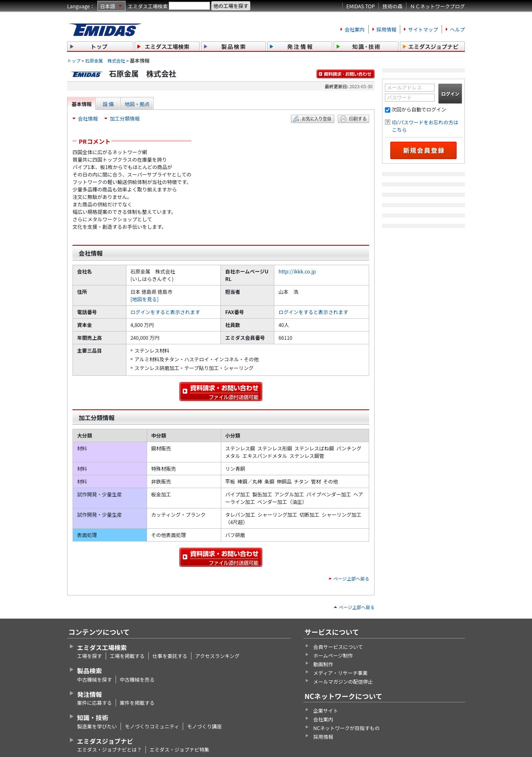The image size is (532, 757).
Task: Open footer 案件に応募する link
Action: pyautogui.click(x=94, y=703)
